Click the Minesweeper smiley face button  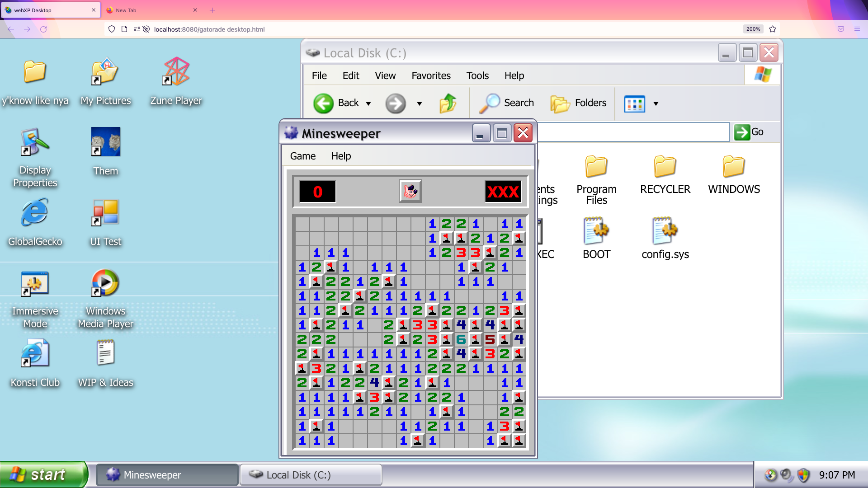[x=410, y=192]
